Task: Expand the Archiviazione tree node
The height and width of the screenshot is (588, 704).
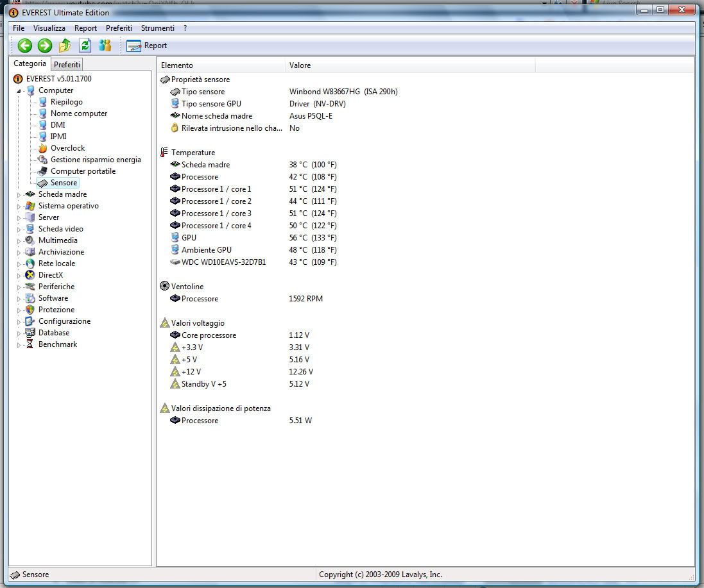Action: click(19, 253)
